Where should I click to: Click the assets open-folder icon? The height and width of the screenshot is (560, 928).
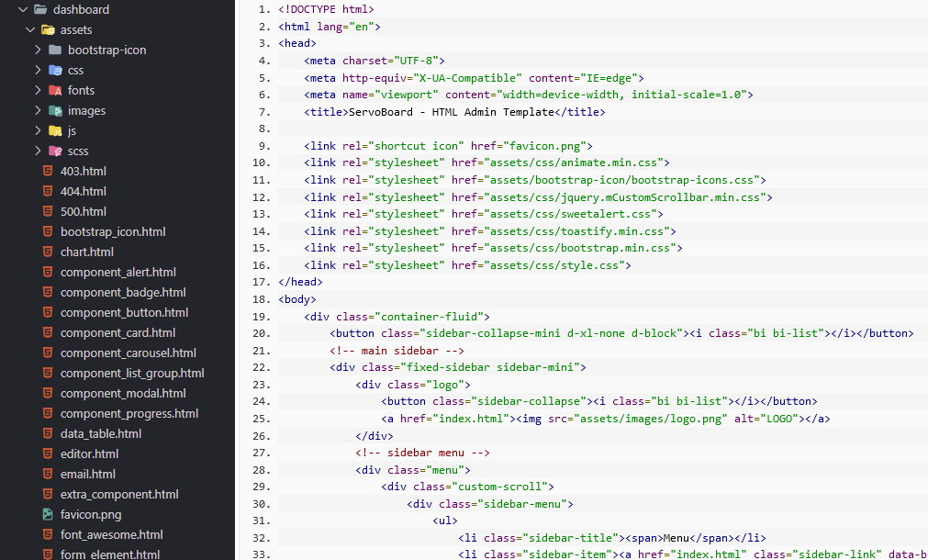point(48,29)
